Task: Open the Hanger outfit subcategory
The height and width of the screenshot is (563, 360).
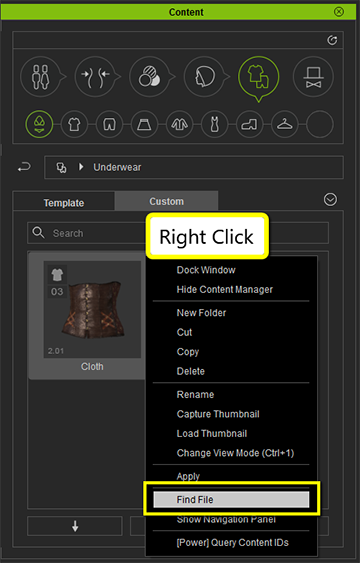Action: [x=284, y=125]
